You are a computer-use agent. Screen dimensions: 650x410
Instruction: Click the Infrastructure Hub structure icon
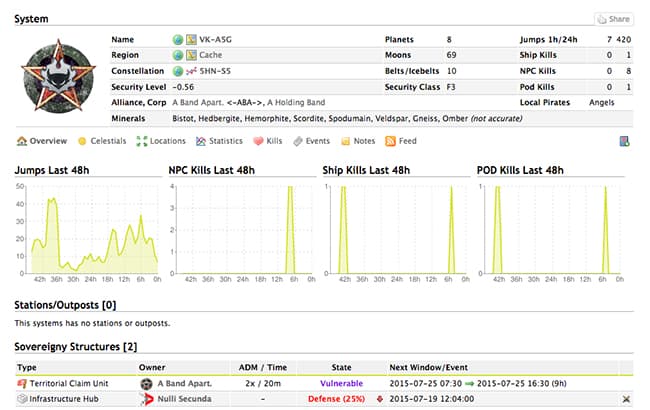click(22, 398)
